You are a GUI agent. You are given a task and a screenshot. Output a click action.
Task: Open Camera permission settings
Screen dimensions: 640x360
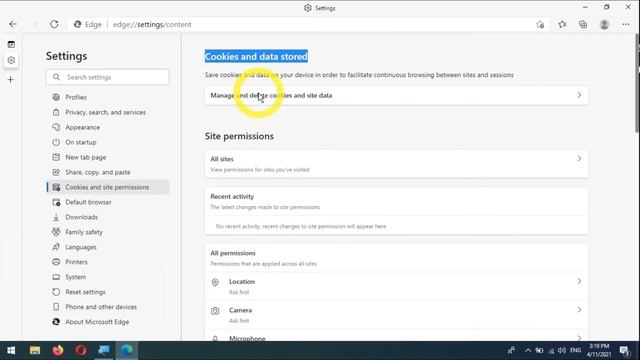click(x=396, y=315)
